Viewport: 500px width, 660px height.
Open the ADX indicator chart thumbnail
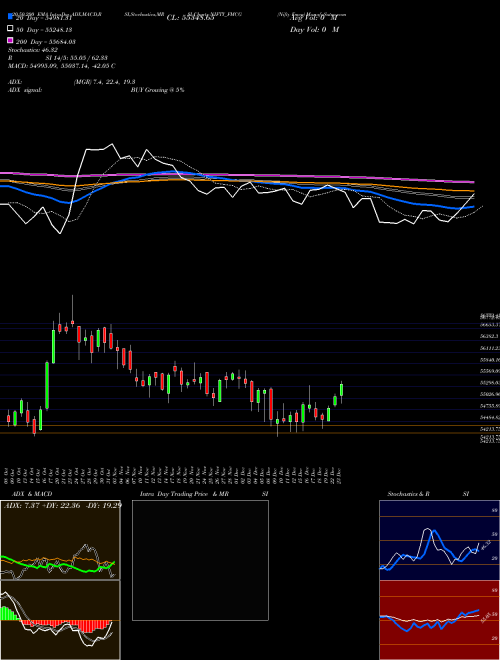tap(60, 540)
